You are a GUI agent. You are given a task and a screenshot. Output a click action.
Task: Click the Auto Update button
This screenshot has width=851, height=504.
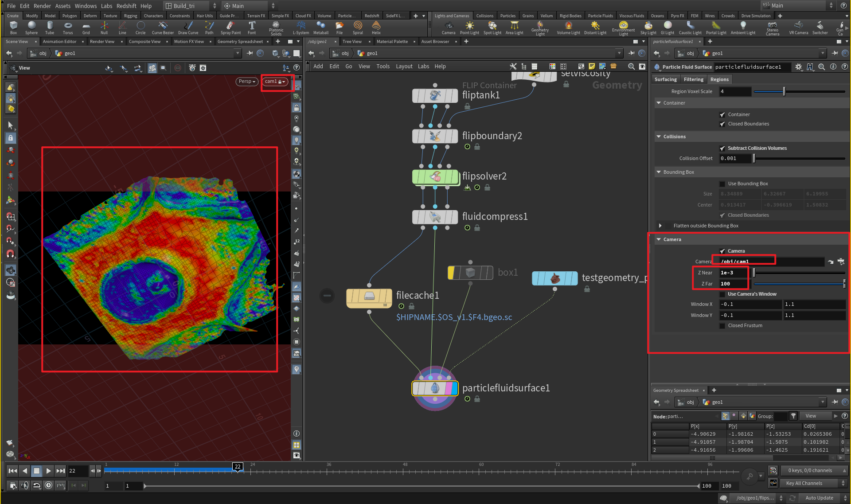click(819, 498)
